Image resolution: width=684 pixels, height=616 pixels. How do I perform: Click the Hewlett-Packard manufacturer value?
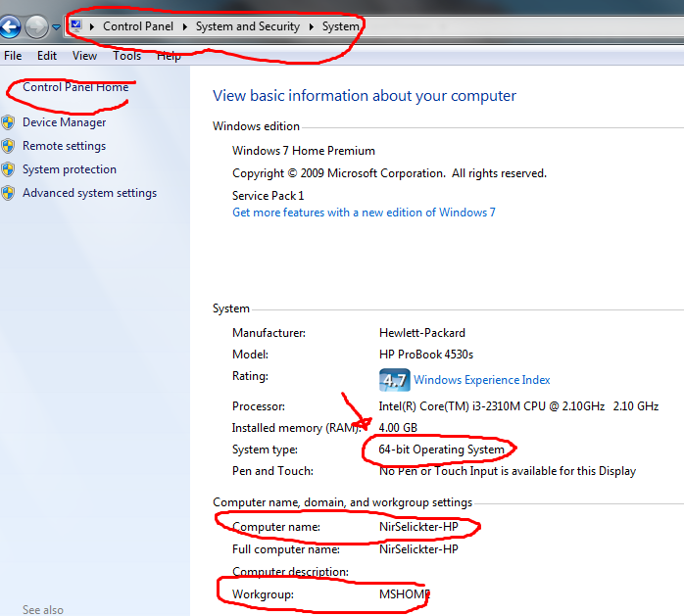click(422, 333)
